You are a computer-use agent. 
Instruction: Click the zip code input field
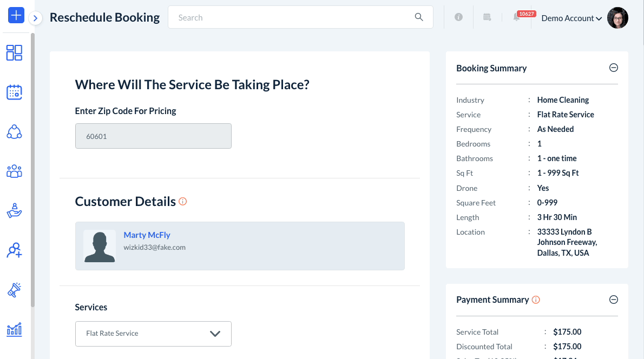[153, 136]
